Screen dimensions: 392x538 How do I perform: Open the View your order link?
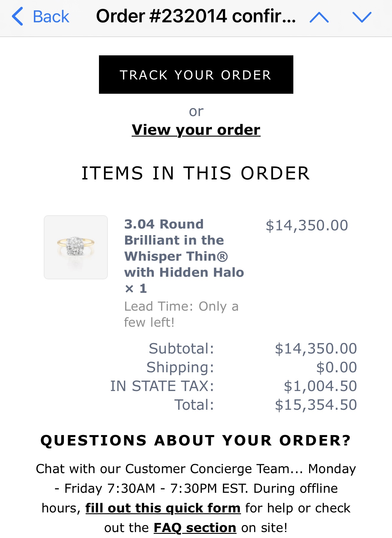(196, 130)
